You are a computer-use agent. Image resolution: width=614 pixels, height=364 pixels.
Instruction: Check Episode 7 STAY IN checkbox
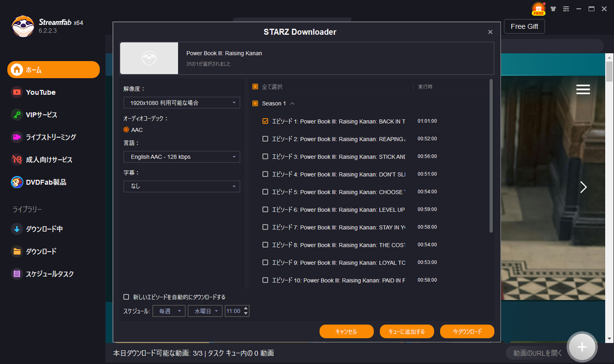click(x=265, y=227)
